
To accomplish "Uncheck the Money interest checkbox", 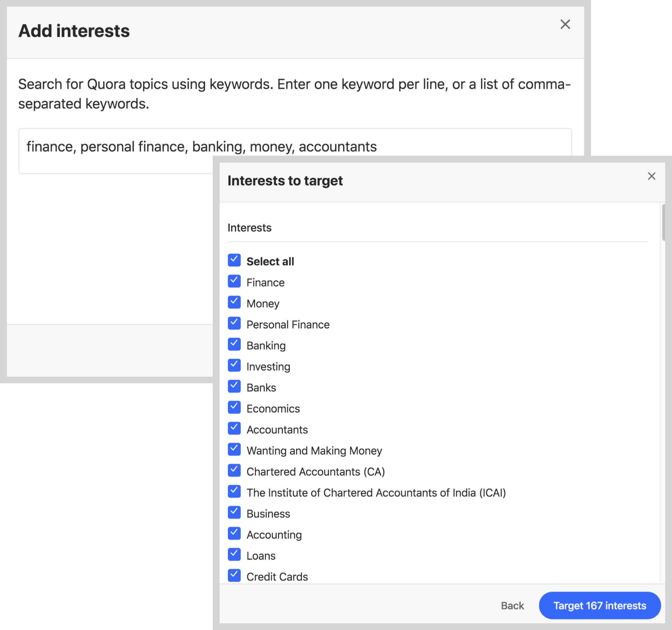I will [x=234, y=302].
